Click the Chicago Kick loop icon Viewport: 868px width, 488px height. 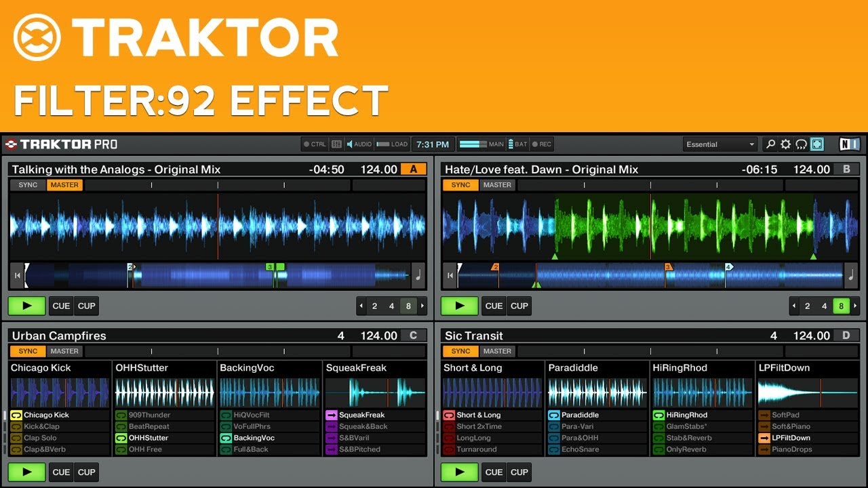(16, 415)
